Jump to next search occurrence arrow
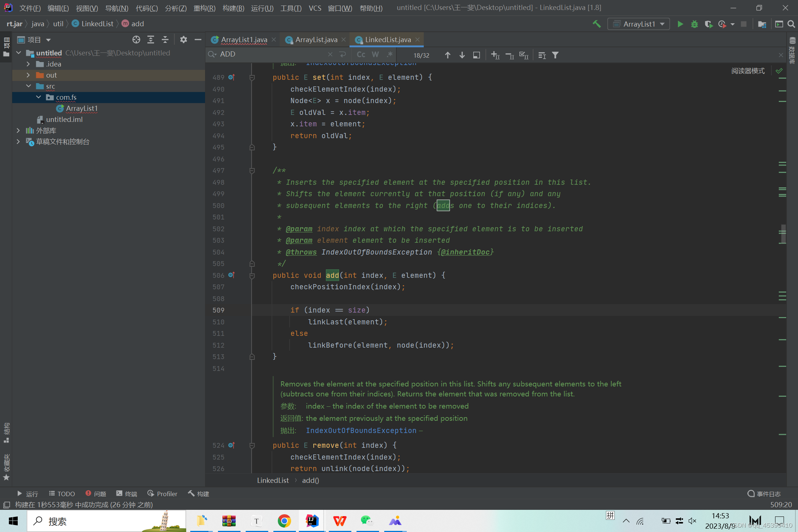798x532 pixels. (x=462, y=55)
